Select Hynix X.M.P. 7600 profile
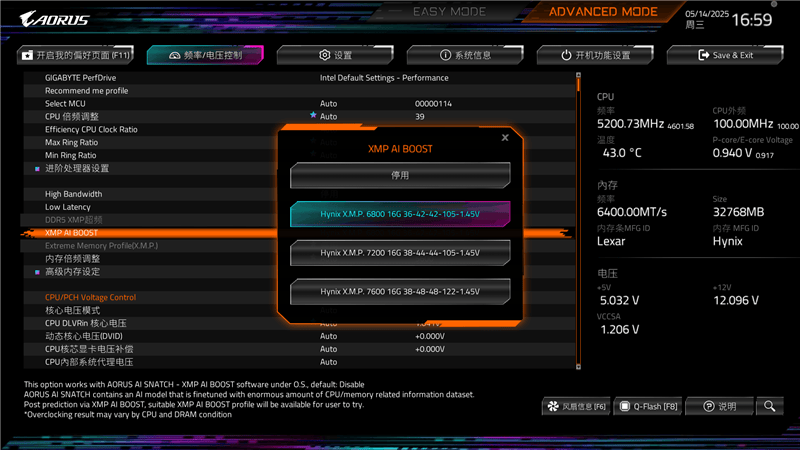 [400, 292]
